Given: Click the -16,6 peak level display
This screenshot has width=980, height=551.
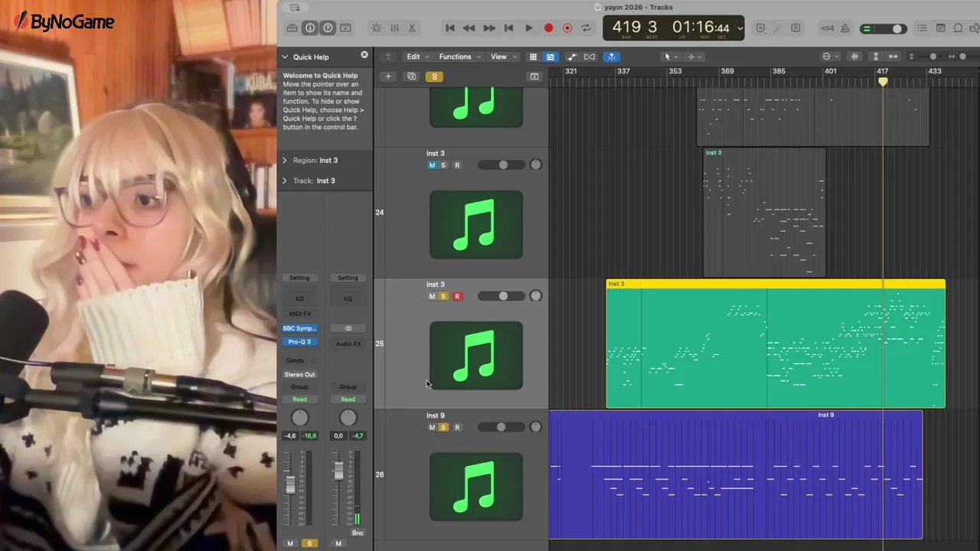Looking at the screenshot, I should (309, 435).
